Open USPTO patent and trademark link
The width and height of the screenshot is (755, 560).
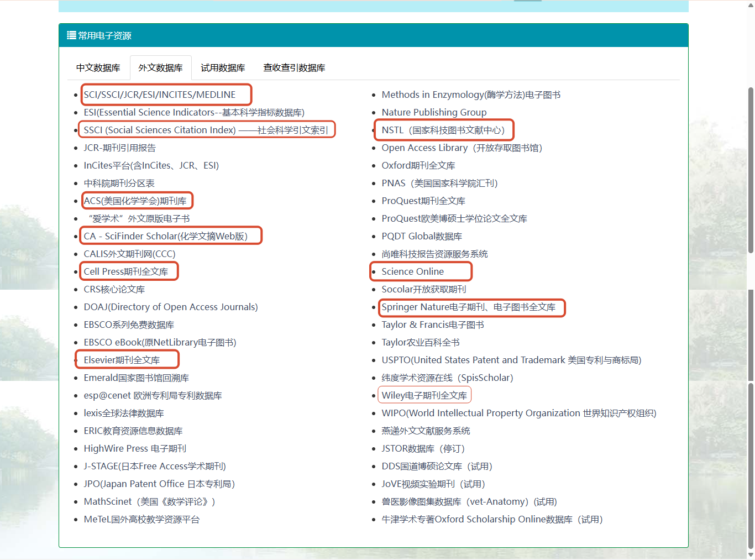point(512,360)
